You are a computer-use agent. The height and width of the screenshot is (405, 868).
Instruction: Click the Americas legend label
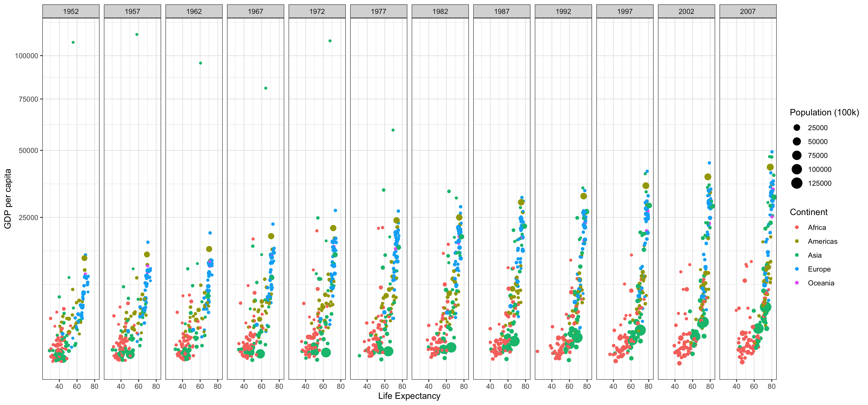[822, 241]
